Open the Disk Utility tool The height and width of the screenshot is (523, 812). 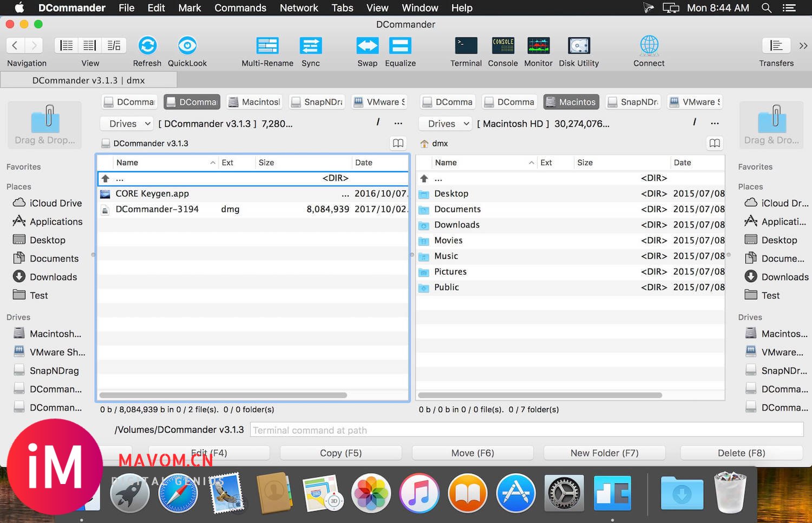pos(579,46)
